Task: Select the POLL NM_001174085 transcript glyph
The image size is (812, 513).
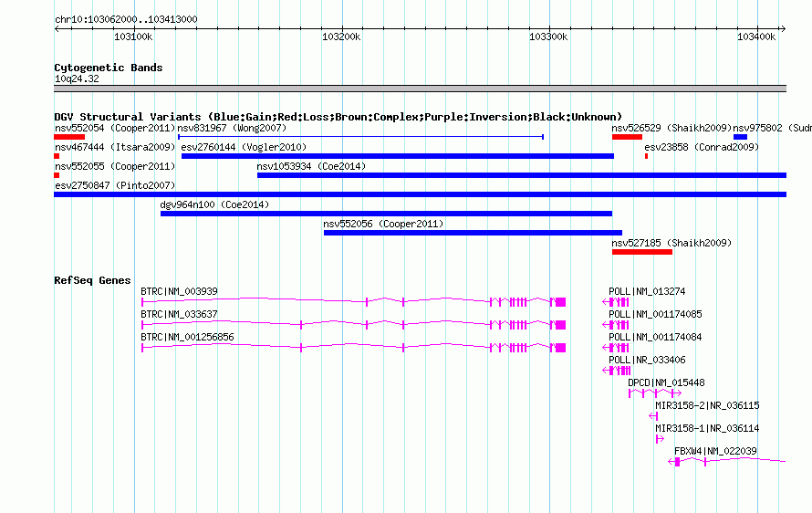Action: (x=616, y=324)
